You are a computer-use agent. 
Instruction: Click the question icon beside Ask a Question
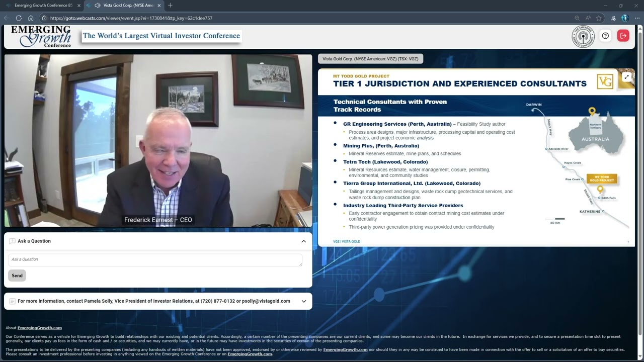[x=13, y=241]
